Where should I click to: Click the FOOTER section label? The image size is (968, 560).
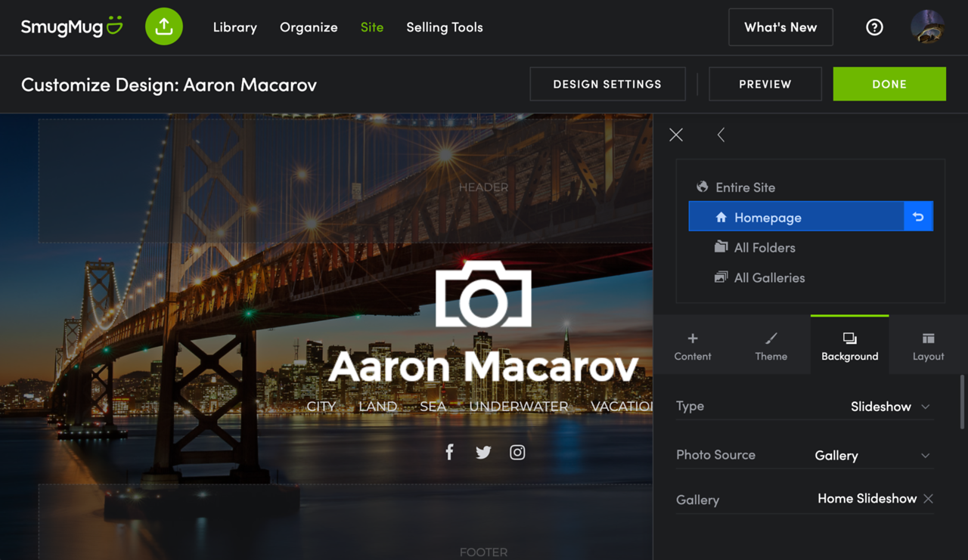click(483, 552)
